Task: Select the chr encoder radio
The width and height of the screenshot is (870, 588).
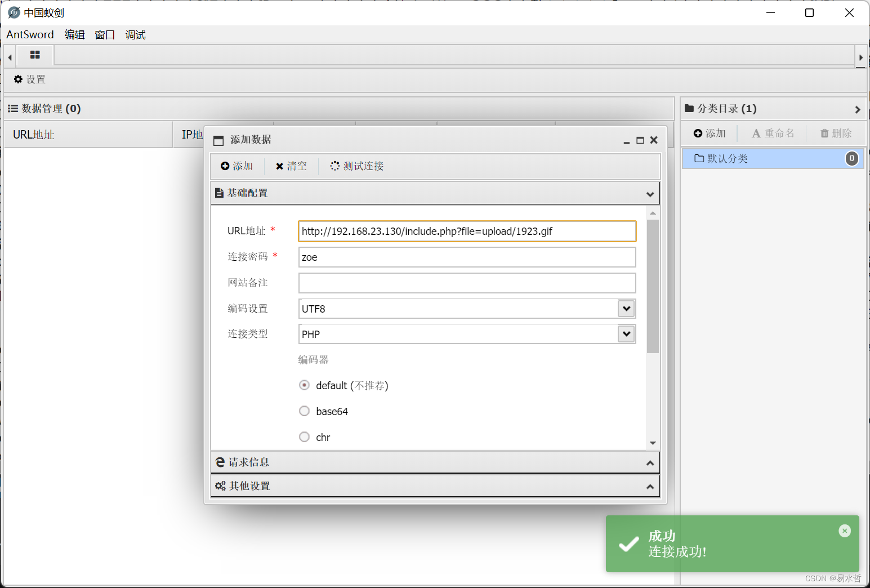Action: tap(304, 437)
